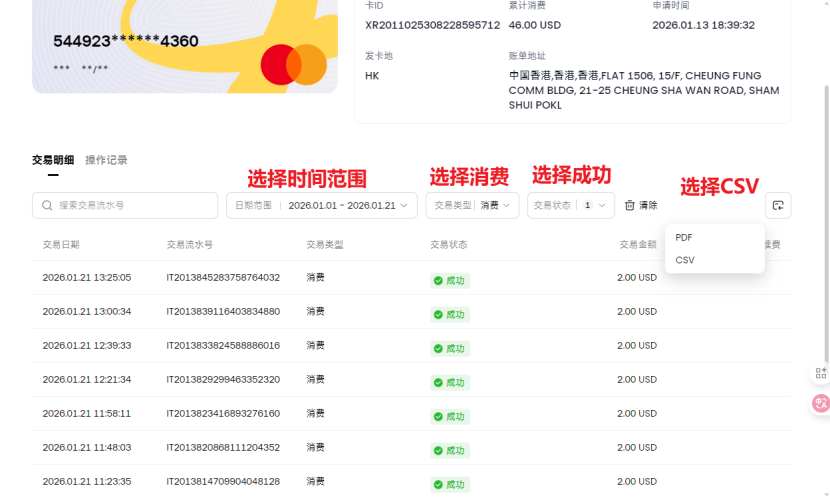Focus the 搜索交易流水号 search field
This screenshot has width=830, height=498.
125,205
